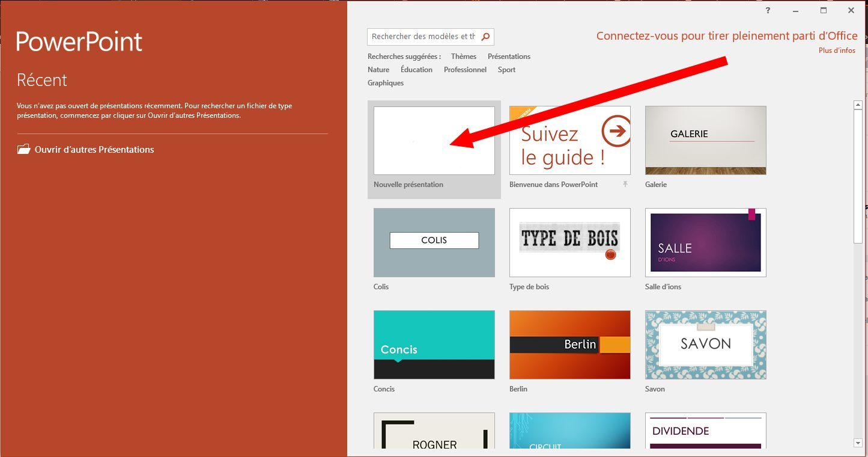Click the Salle d'ions caption
Viewport: 868px width, 457px height.
pyautogui.click(x=663, y=287)
